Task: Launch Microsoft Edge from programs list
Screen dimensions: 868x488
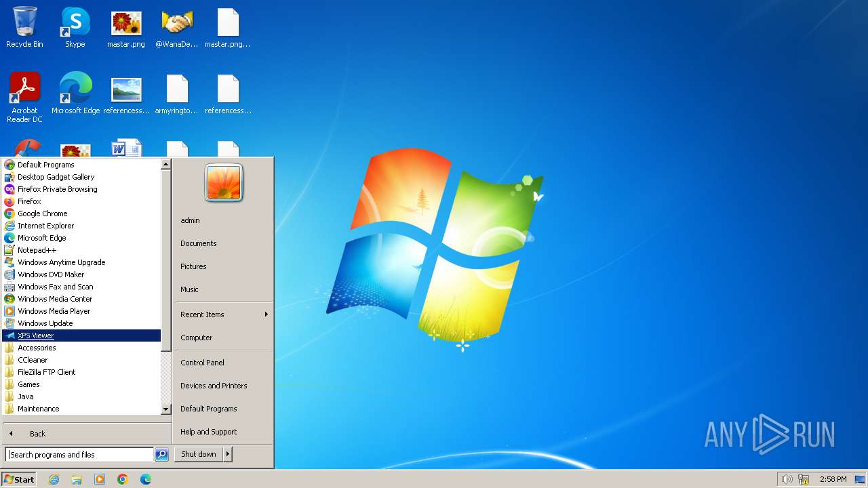Action: pos(81,238)
